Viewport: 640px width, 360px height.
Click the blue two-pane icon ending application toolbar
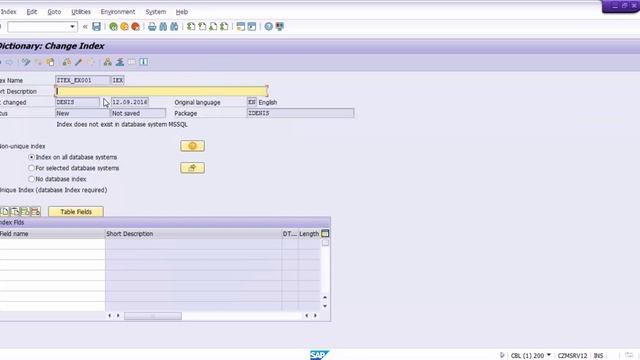144,62
